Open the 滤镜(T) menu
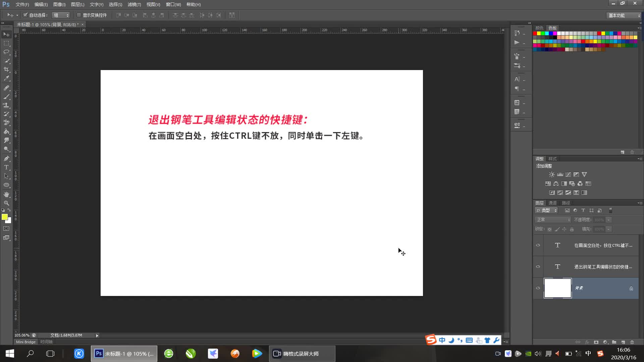 134,4
